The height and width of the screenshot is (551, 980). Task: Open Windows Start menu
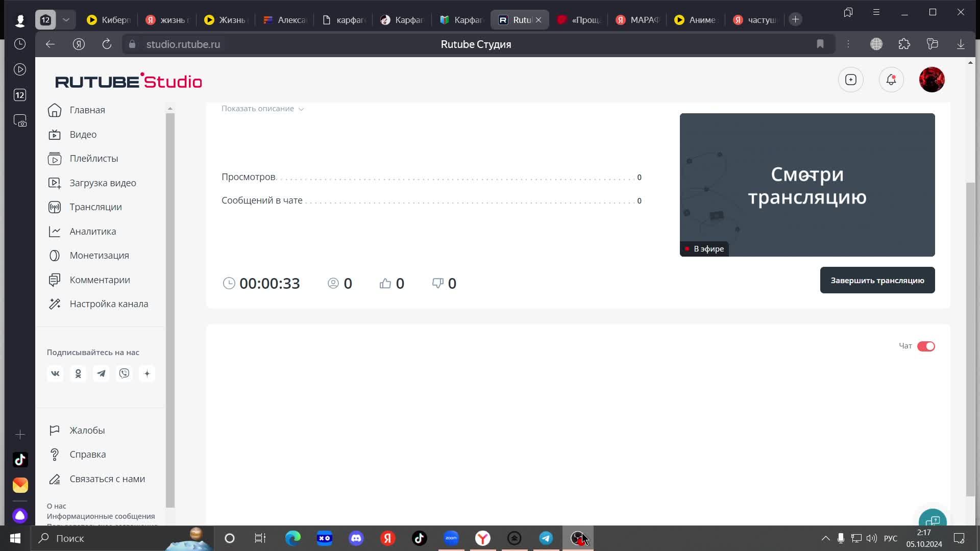(15, 538)
